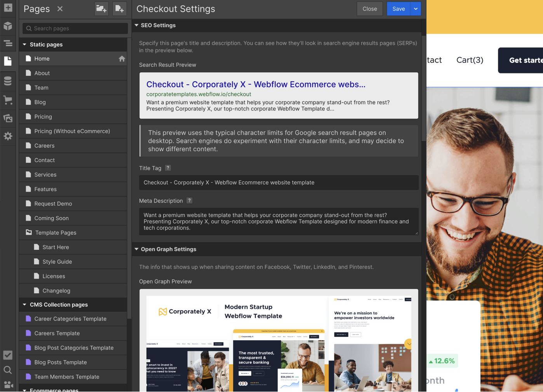Open the Audit checkmark icon

(8, 355)
